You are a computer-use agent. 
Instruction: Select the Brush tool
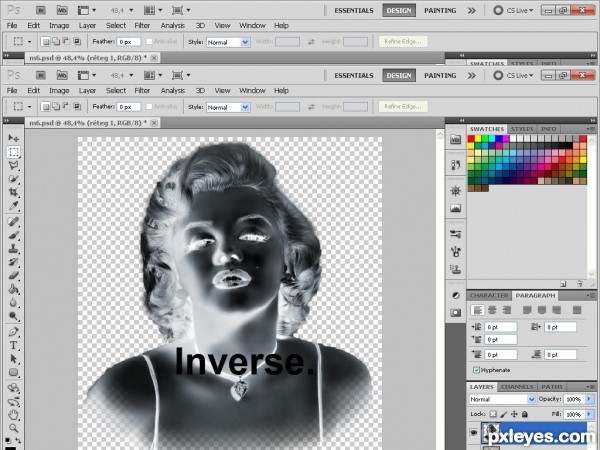click(x=14, y=235)
